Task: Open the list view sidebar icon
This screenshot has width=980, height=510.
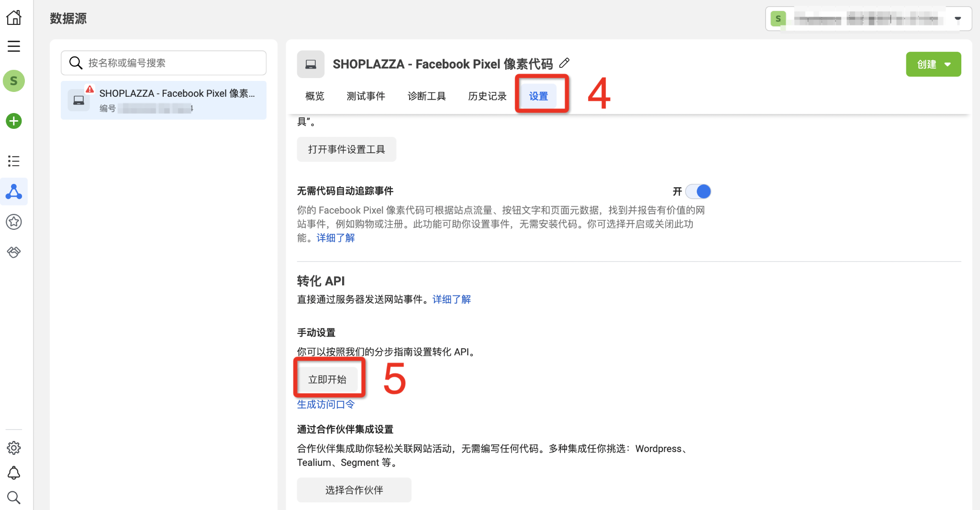Action: tap(14, 161)
